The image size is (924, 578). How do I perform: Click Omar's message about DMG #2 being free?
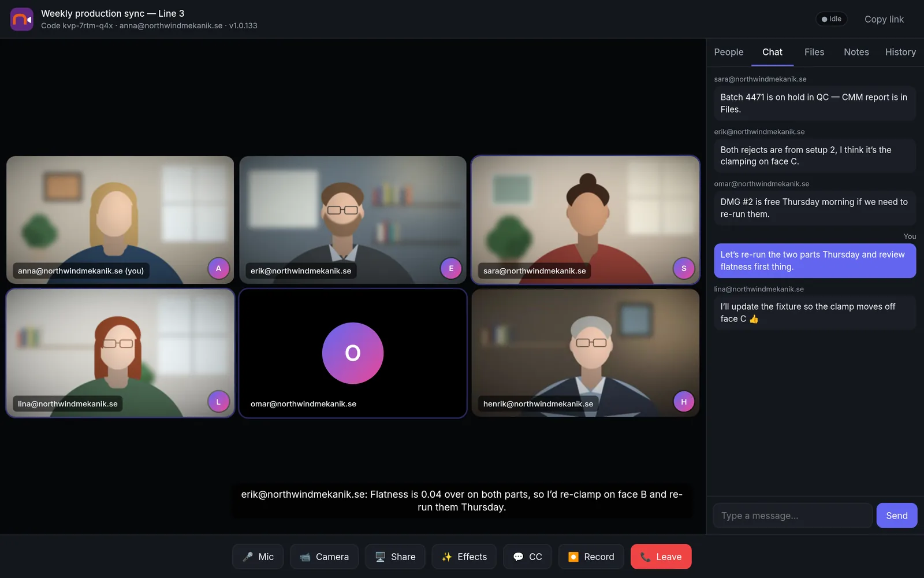point(815,208)
